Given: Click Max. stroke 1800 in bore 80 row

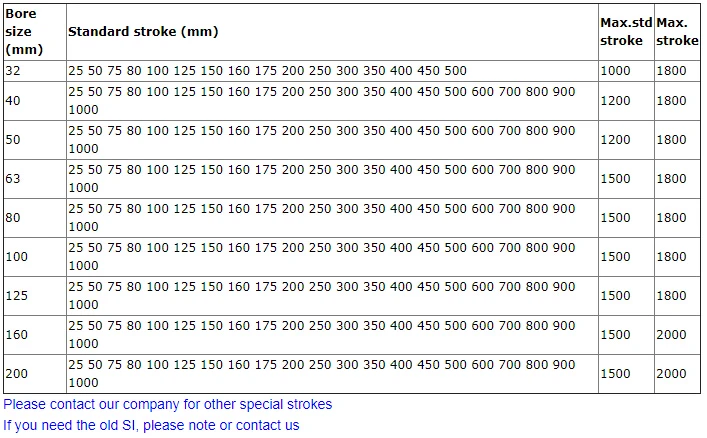Looking at the screenshot, I should [x=677, y=218].
